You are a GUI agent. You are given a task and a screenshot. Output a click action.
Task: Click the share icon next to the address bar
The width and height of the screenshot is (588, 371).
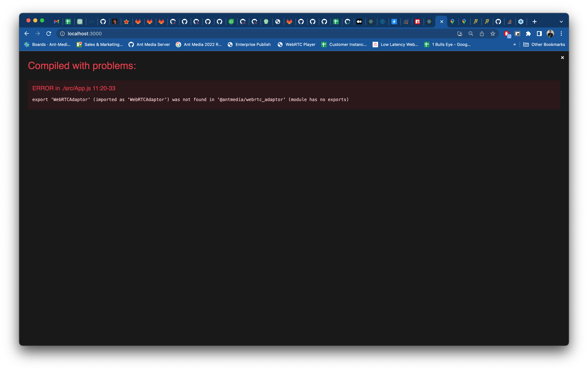point(481,33)
